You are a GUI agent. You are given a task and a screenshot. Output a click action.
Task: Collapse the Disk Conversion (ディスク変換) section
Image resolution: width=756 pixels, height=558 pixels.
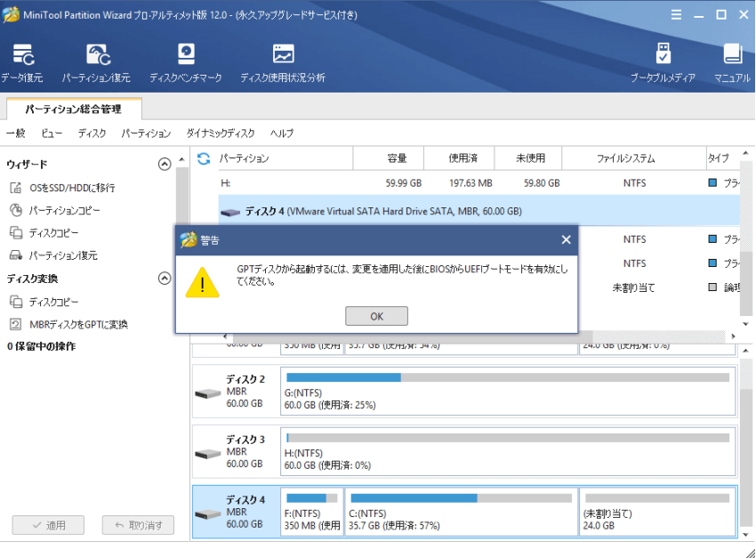[164, 278]
